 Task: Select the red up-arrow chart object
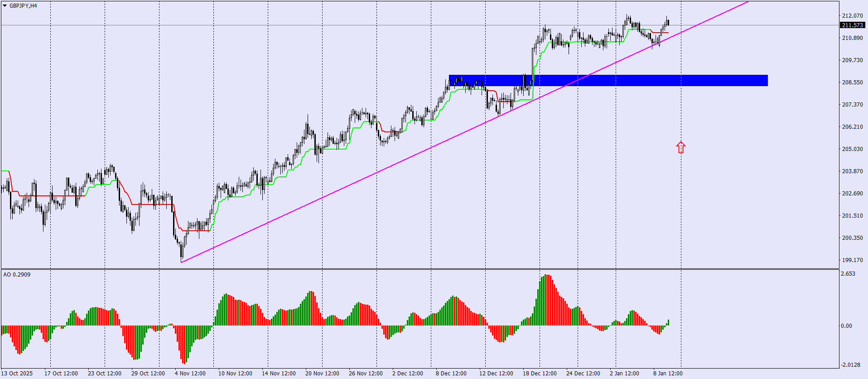tap(681, 147)
